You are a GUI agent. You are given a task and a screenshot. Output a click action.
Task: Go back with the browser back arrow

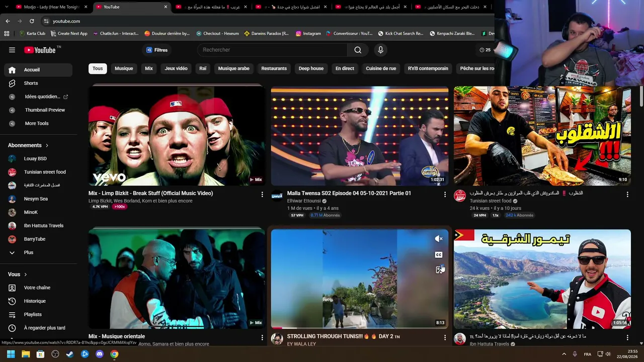tap(8, 21)
